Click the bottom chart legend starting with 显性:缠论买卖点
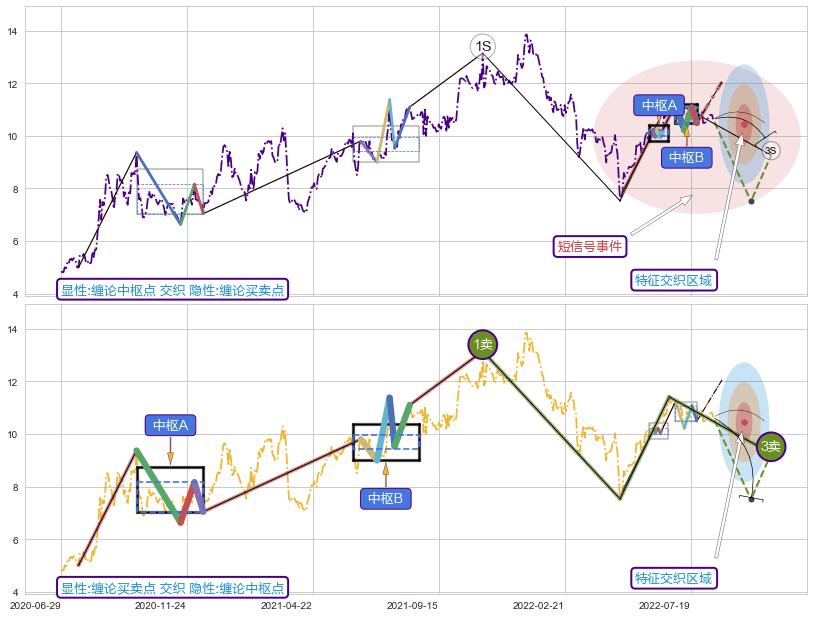 (172, 588)
